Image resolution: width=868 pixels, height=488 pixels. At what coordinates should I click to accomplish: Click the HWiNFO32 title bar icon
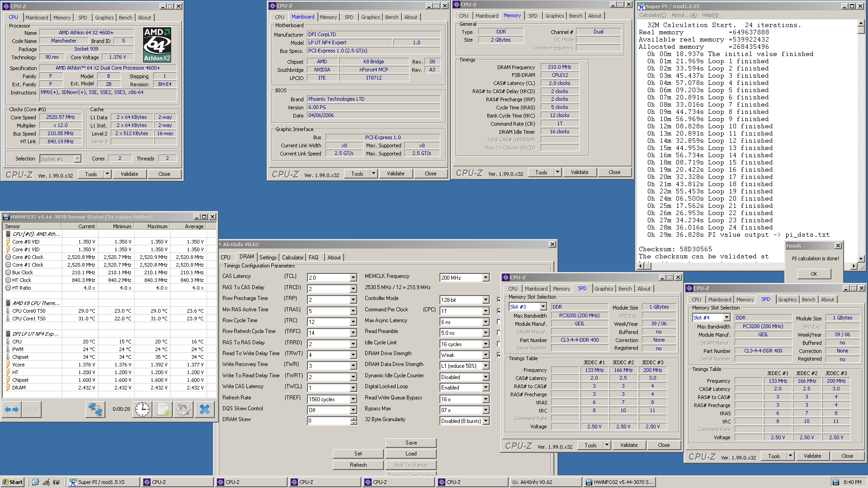coord(6,217)
